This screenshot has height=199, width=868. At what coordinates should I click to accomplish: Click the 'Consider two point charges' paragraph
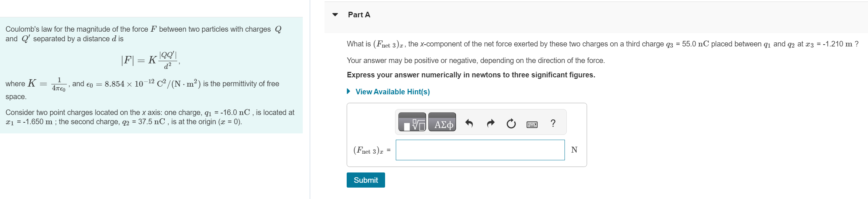150,117
